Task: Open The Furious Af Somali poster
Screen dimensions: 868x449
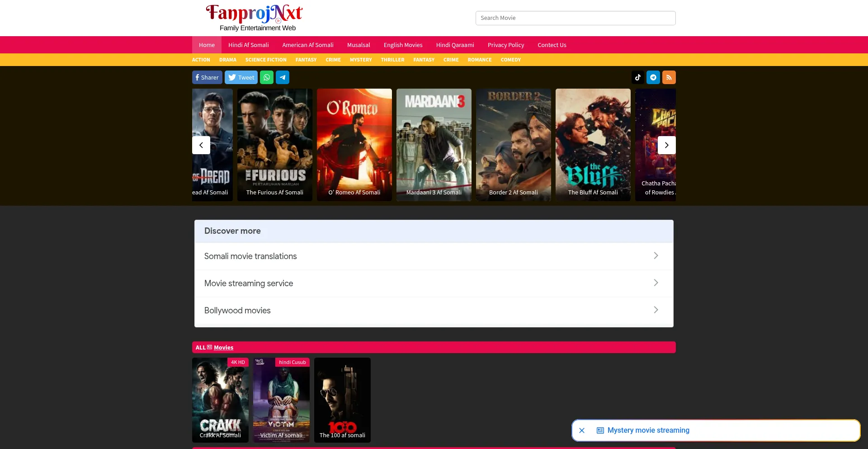Action: point(275,145)
